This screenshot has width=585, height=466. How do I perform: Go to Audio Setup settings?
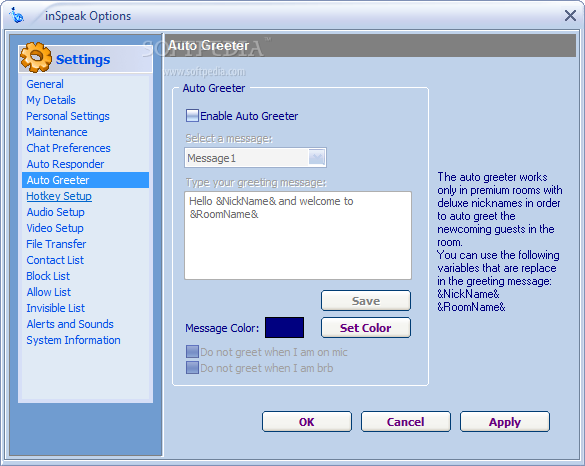point(56,212)
